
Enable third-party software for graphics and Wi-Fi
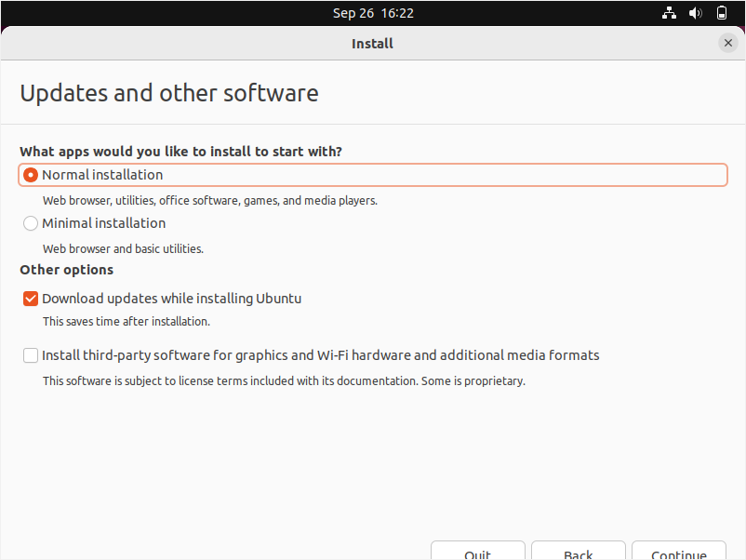pos(31,355)
